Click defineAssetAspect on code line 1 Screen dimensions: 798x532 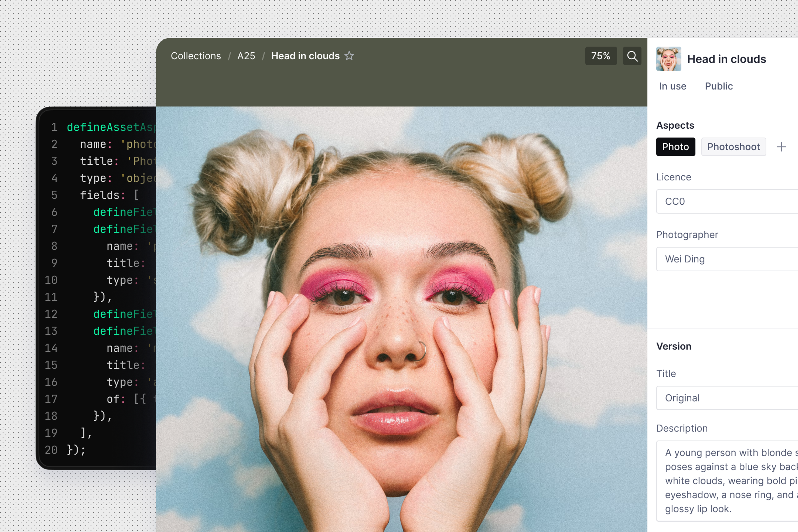coord(111,127)
